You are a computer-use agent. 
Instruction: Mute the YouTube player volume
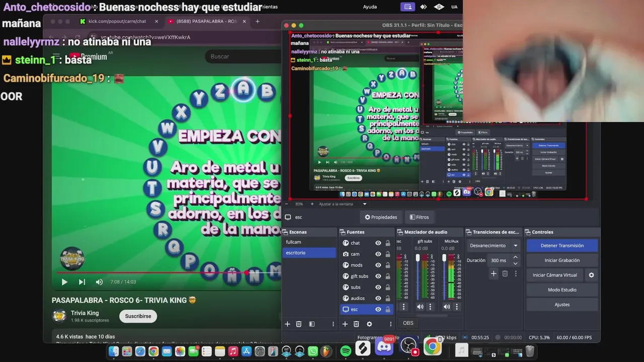click(x=99, y=282)
